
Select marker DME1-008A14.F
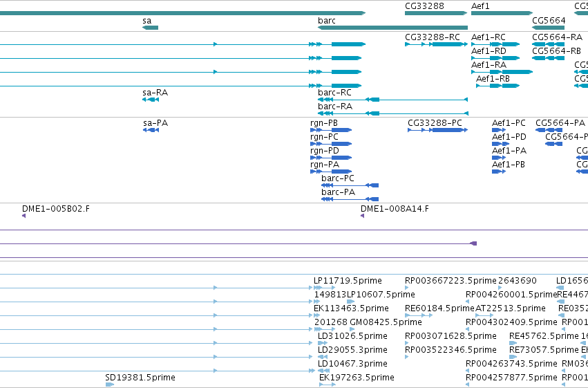tap(363, 216)
